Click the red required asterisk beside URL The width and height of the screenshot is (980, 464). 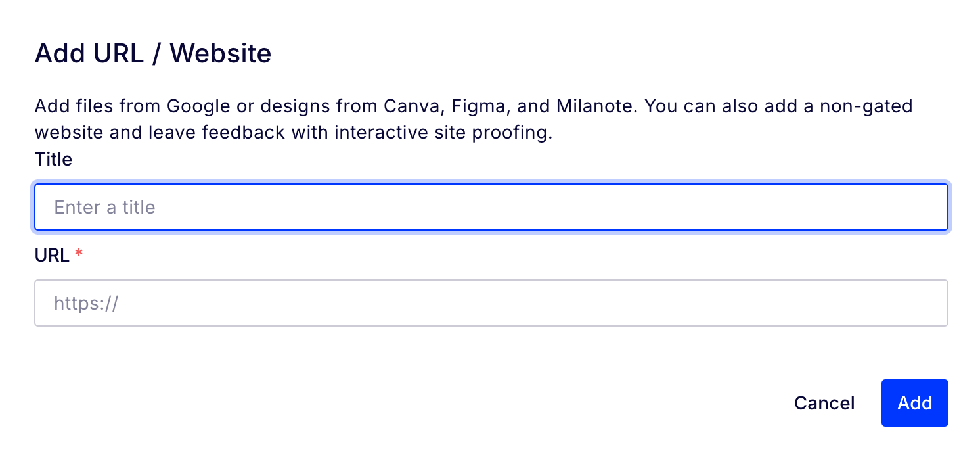pos(79,255)
